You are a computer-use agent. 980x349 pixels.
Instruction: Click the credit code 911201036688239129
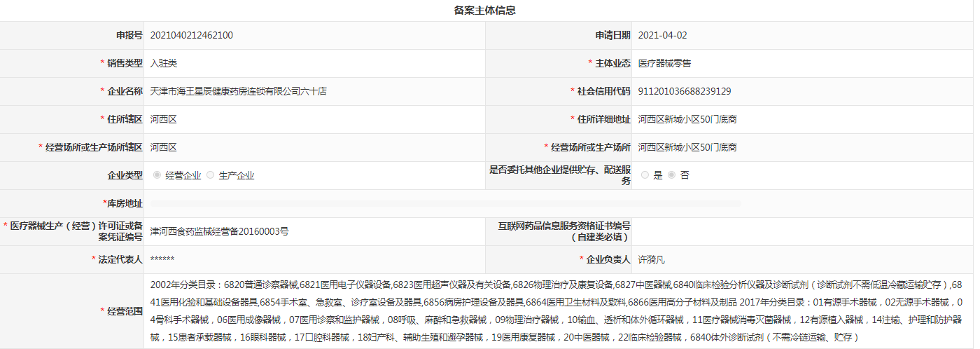(685, 91)
